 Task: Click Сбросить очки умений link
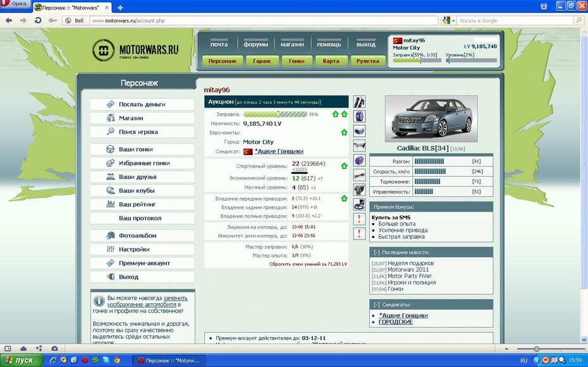[x=309, y=264]
